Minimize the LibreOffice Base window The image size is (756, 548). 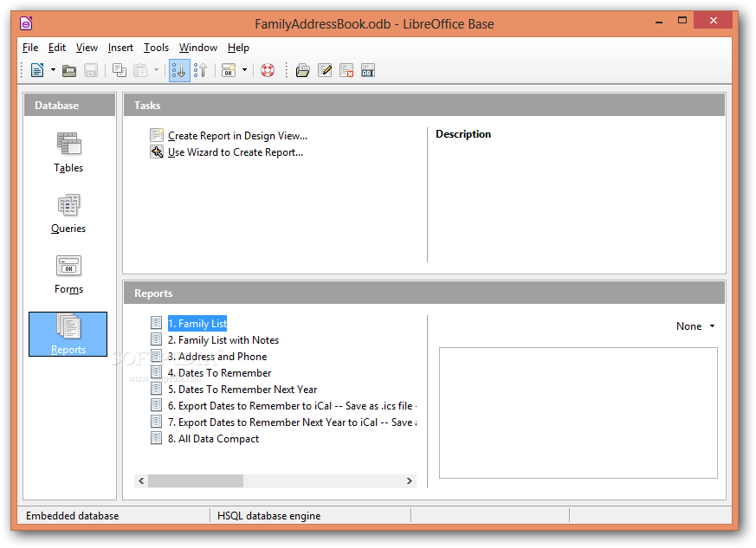tap(659, 21)
